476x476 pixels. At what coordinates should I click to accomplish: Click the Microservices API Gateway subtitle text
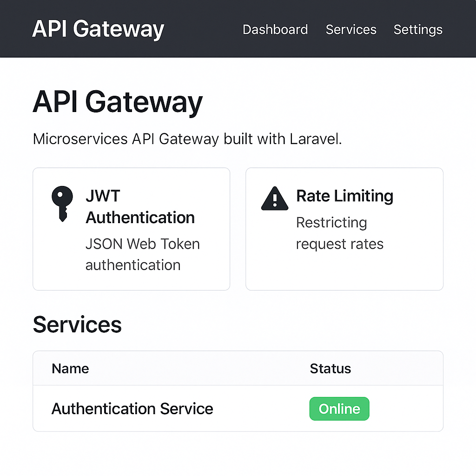tap(186, 139)
